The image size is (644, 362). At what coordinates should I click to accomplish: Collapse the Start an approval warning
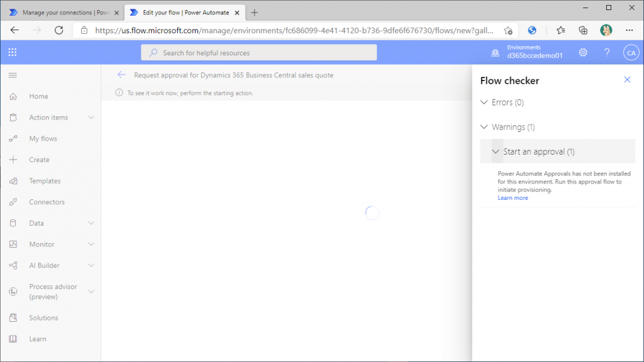[496, 151]
